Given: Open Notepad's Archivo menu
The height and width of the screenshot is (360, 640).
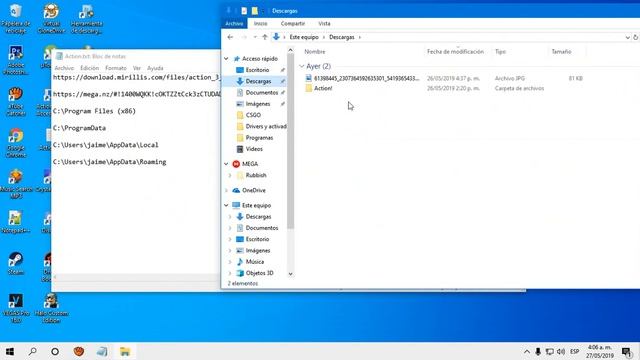Looking at the screenshot, I should coord(64,68).
